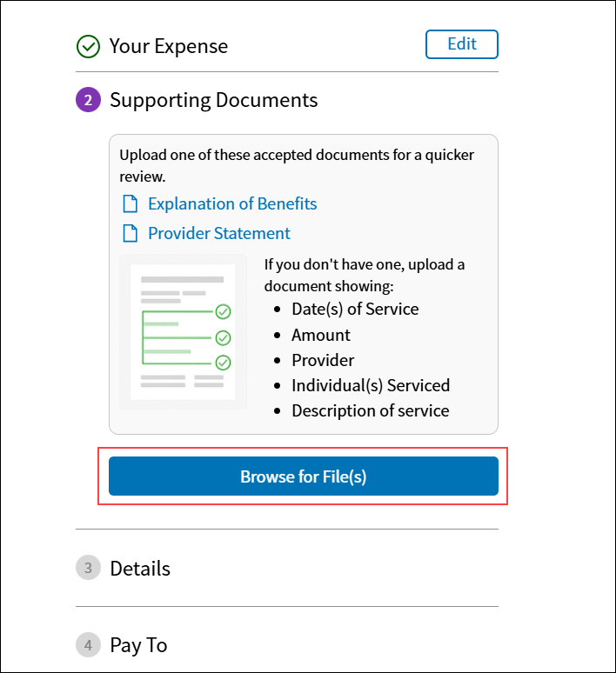
Task: Expand the Details step
Action: 140,569
